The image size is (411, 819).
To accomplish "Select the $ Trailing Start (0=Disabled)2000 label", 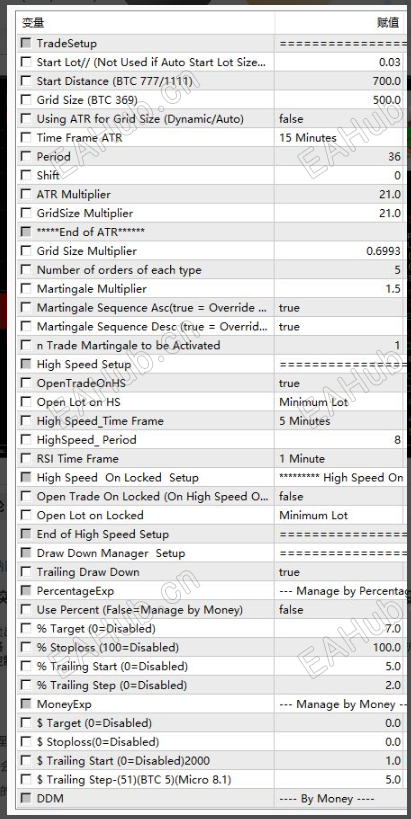I will pyautogui.click(x=123, y=760).
